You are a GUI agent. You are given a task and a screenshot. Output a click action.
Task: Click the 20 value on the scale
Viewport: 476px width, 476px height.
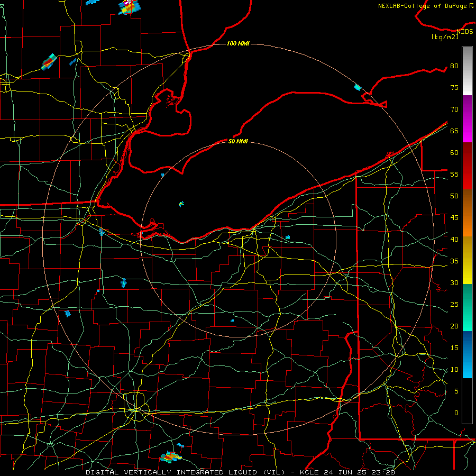(x=454, y=326)
